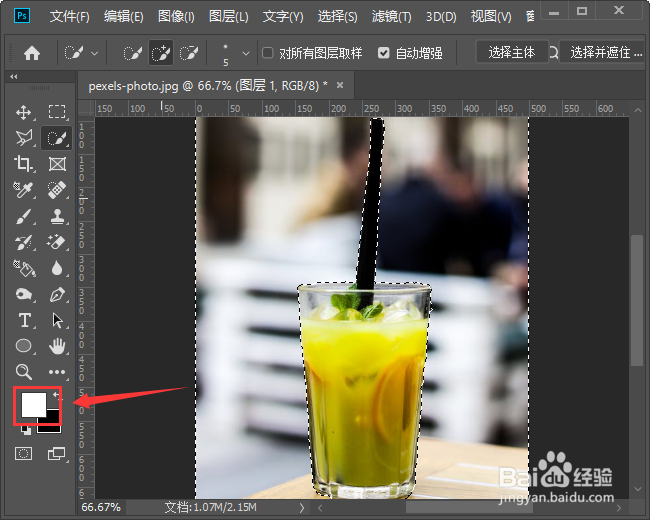650x520 pixels.
Task: Click the white foreground color swatch
Action: click(x=33, y=405)
